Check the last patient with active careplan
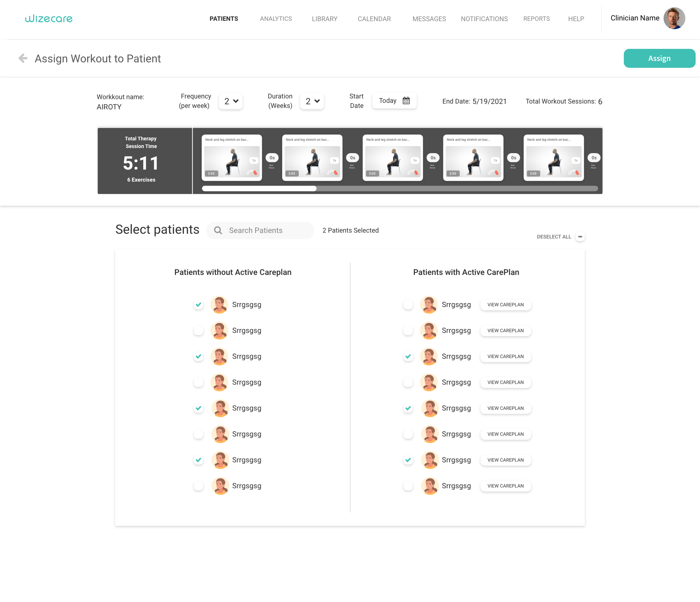This screenshot has width=700, height=602. [408, 486]
